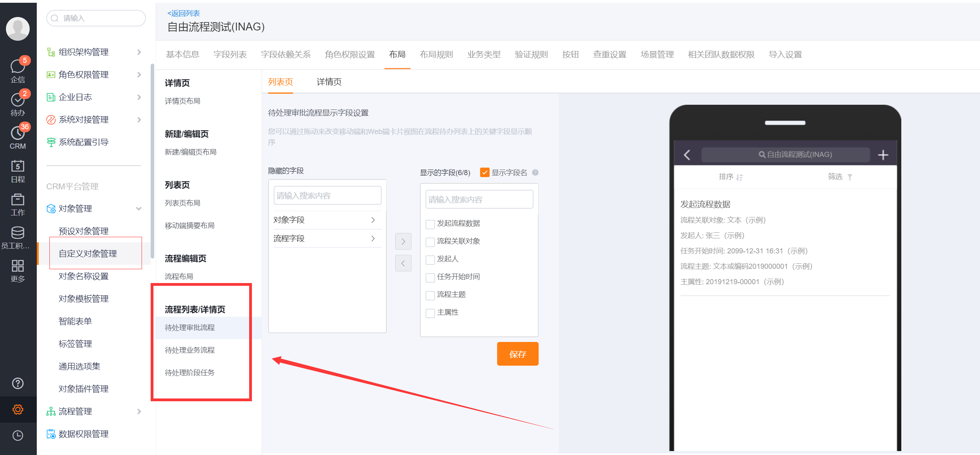
Task: Open 待处理阶段任务 layout
Action: (190, 373)
